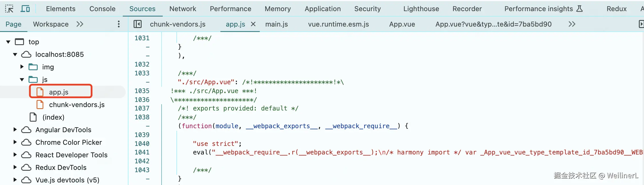Collapse the top frame tree node
Screen dimensions: 644x185
[x=8, y=42]
